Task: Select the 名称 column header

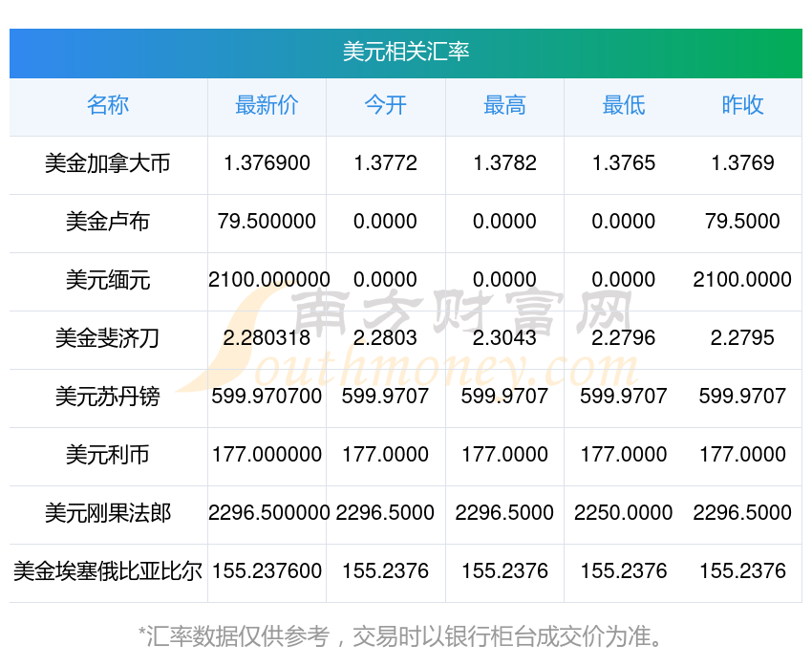Action: (x=108, y=105)
